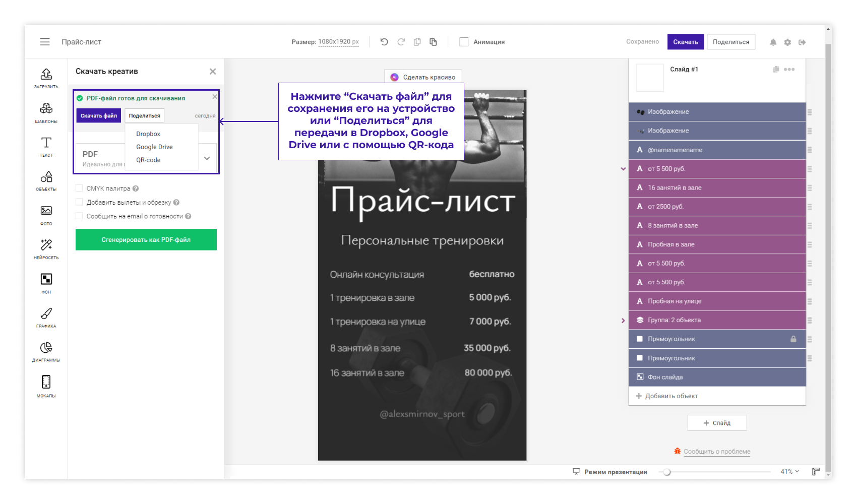Choose Google Drive from share menu
The image size is (857, 504).
click(x=154, y=147)
